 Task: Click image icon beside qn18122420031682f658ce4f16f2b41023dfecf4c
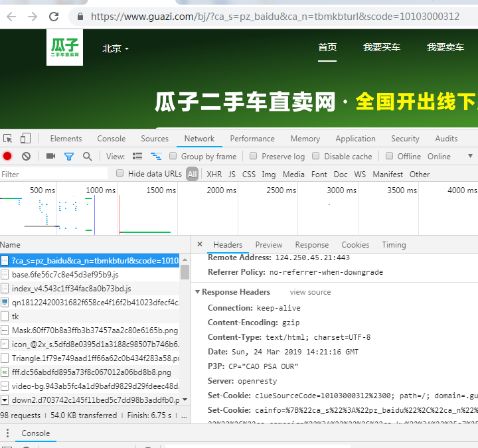pos(5,303)
